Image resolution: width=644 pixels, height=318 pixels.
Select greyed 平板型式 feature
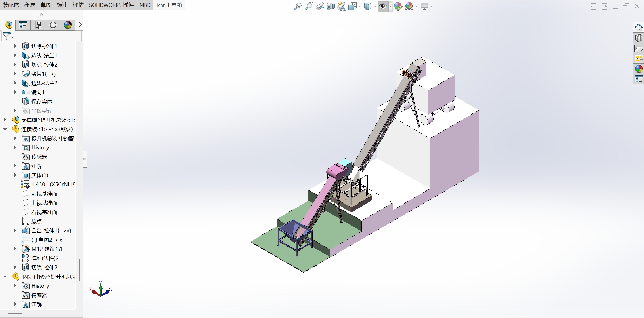tap(41, 111)
